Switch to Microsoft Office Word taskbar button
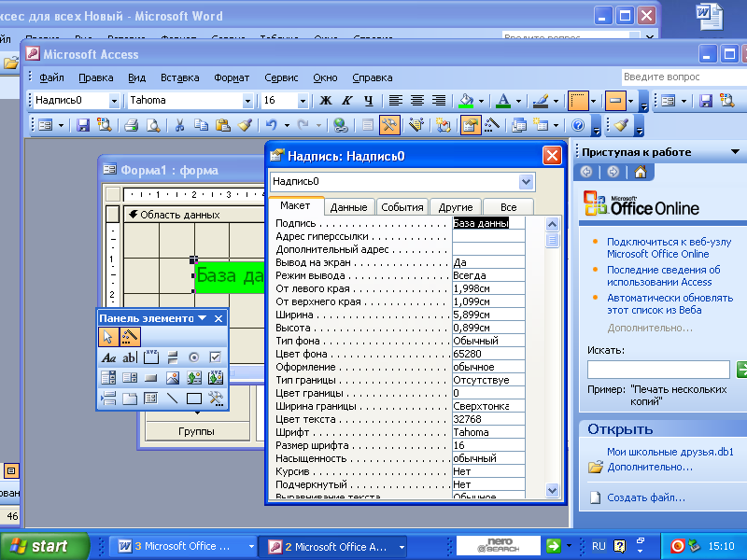 click(x=183, y=546)
